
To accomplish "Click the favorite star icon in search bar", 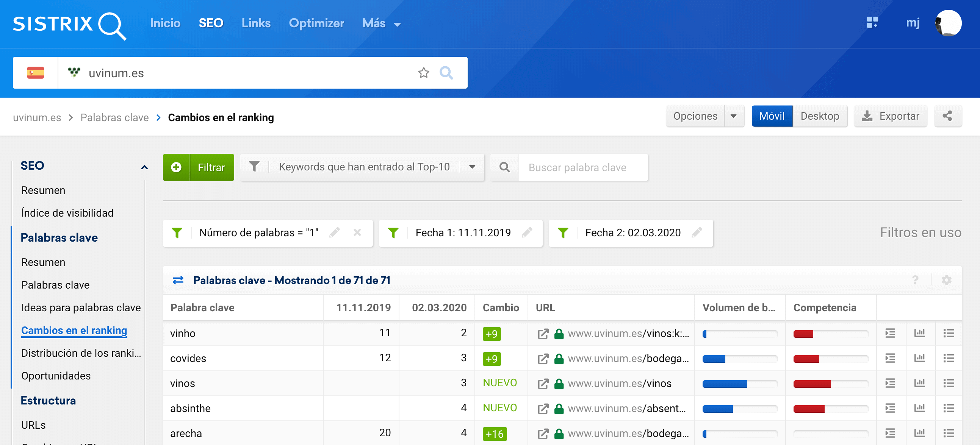I will pos(423,72).
